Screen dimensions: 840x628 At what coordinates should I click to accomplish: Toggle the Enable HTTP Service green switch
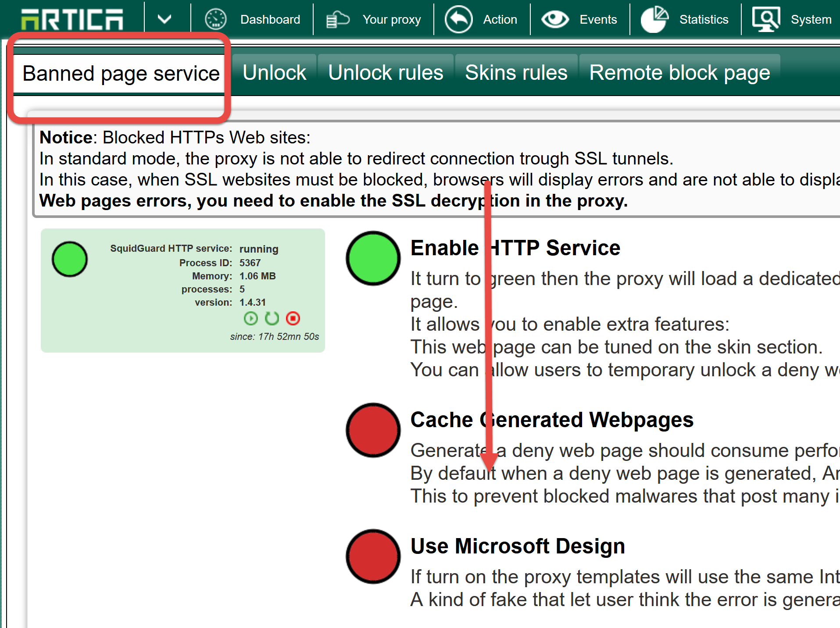click(x=373, y=258)
